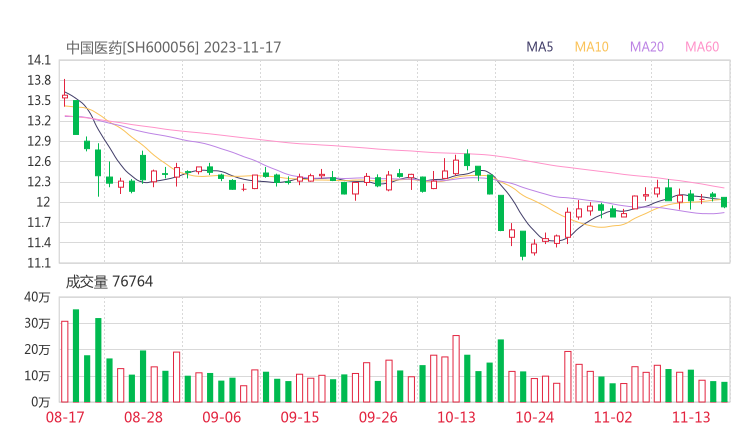The height and width of the screenshot is (440, 740).
Task: Click the MA20 legend label
Action: click(647, 47)
